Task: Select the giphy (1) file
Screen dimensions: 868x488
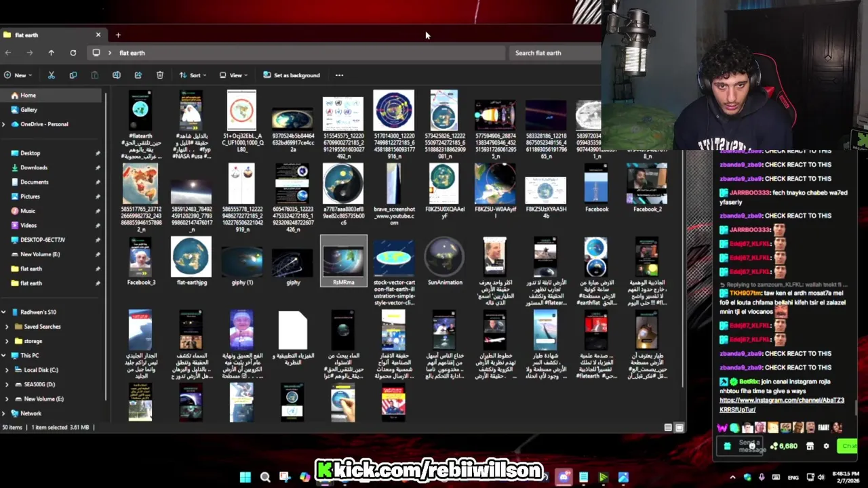Action: 242,262
